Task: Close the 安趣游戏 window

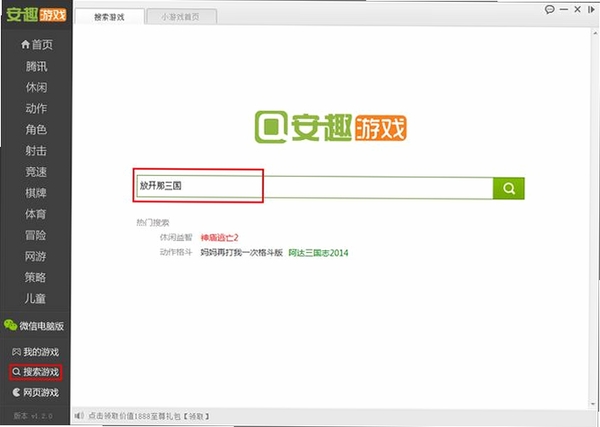Action: pos(577,10)
